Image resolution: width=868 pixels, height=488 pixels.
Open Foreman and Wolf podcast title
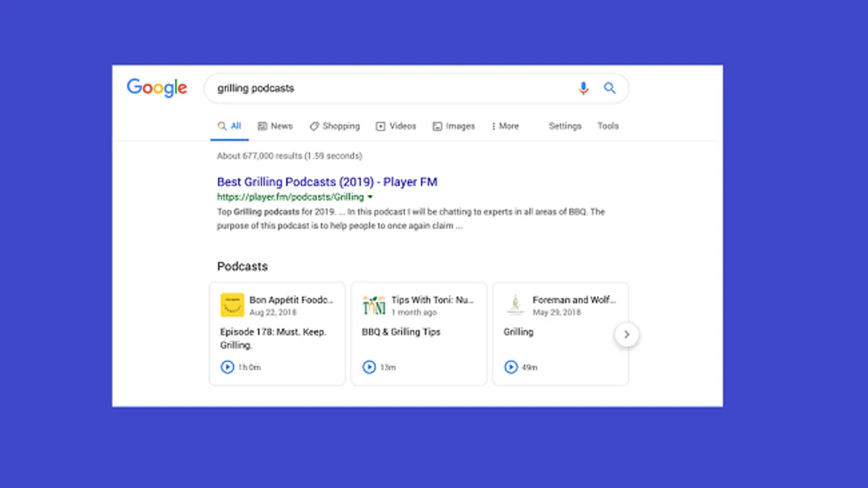pyautogui.click(x=574, y=300)
